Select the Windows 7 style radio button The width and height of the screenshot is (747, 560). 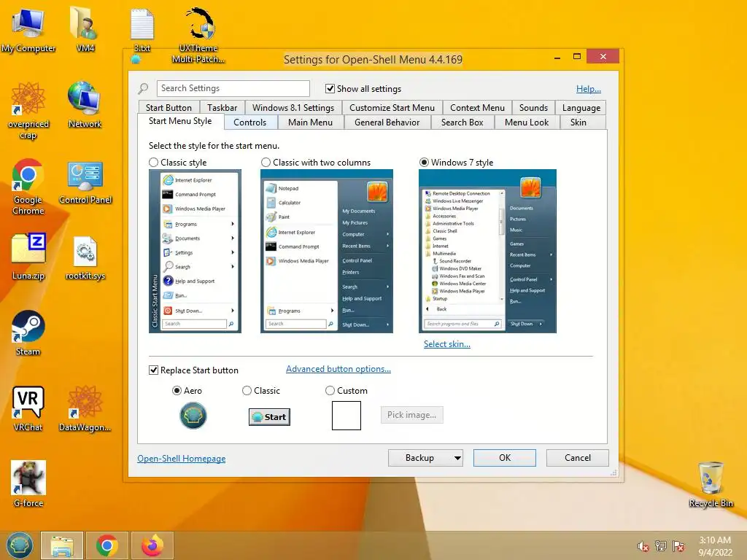click(424, 163)
